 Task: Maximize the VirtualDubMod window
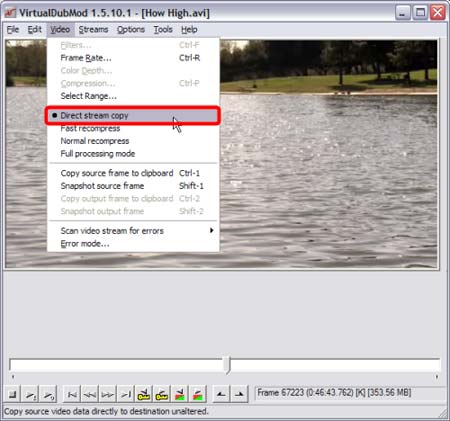pos(420,13)
